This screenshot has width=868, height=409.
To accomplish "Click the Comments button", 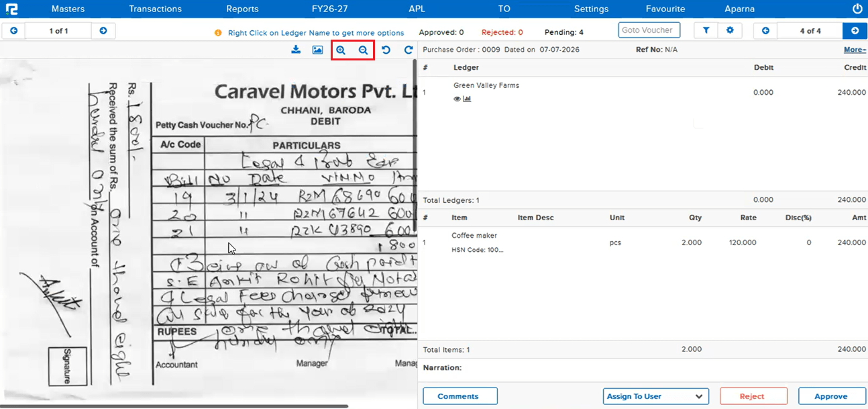I will coord(460,396).
